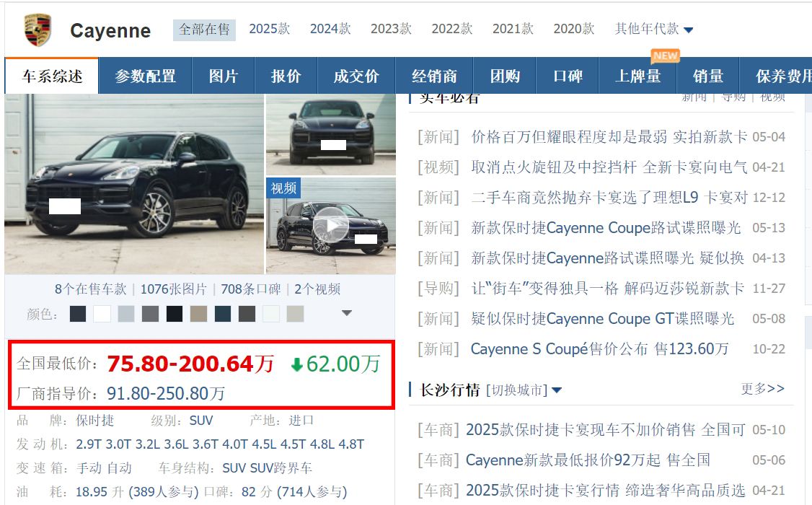The width and height of the screenshot is (812, 505).
Task: Click the 62.00万 price drop figure
Action: pyautogui.click(x=335, y=364)
